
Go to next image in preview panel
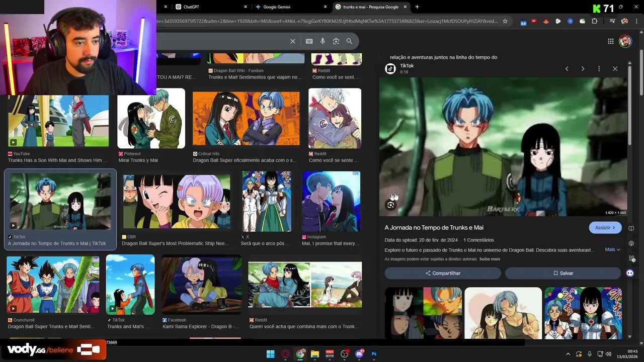[x=583, y=68]
